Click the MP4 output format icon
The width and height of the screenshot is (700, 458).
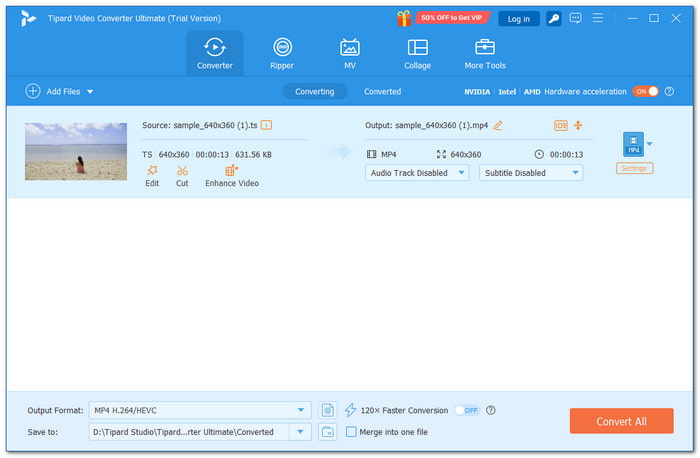633,144
